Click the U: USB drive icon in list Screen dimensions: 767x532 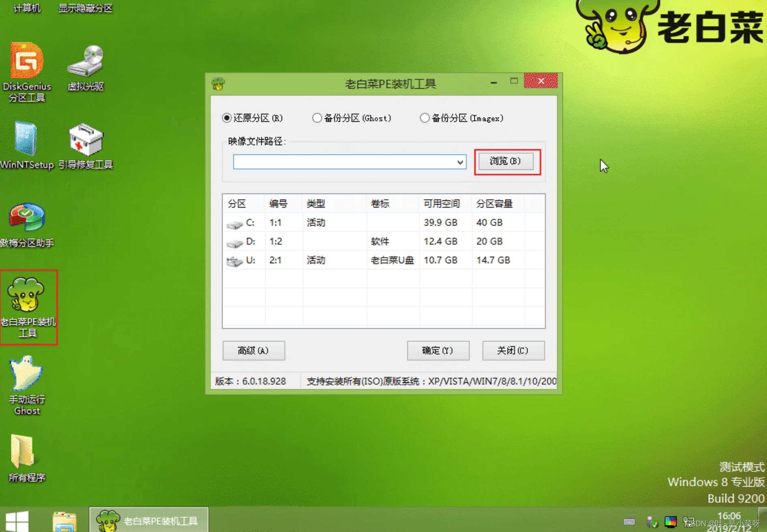click(235, 261)
